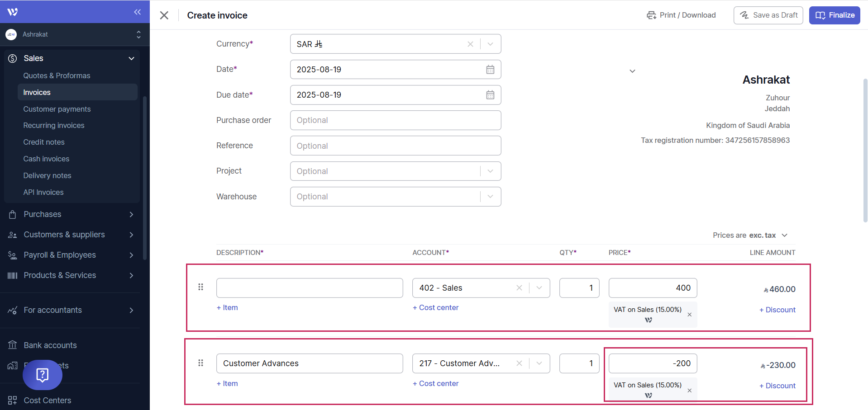The width and height of the screenshot is (868, 410).
Task: Clear the 402 - Sales account selection
Action: 519,288
